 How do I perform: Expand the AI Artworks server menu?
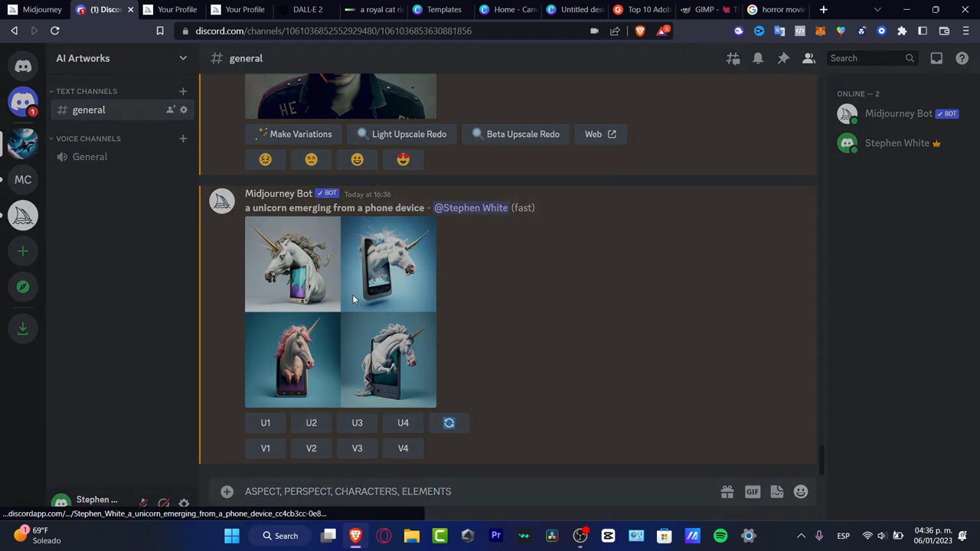[x=183, y=58]
